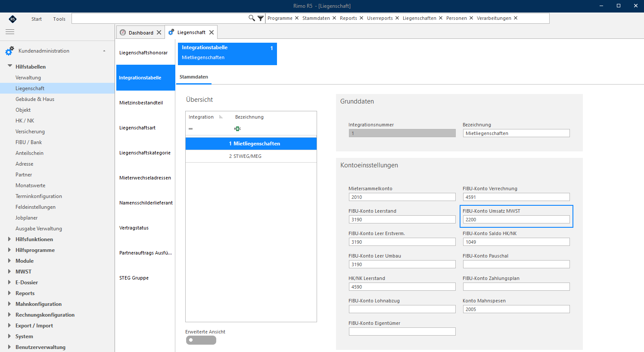Open the Start menu
This screenshot has height=352, width=644.
[x=37, y=19]
